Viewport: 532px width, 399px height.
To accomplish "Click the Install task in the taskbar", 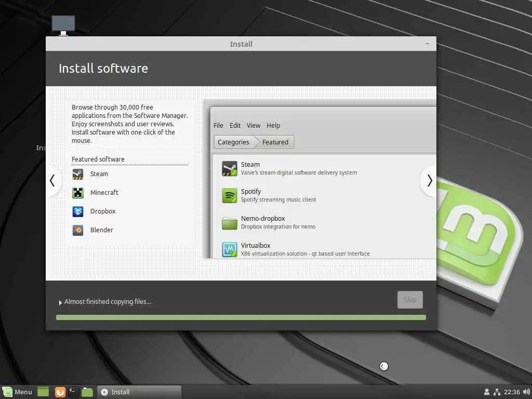I will (139, 392).
